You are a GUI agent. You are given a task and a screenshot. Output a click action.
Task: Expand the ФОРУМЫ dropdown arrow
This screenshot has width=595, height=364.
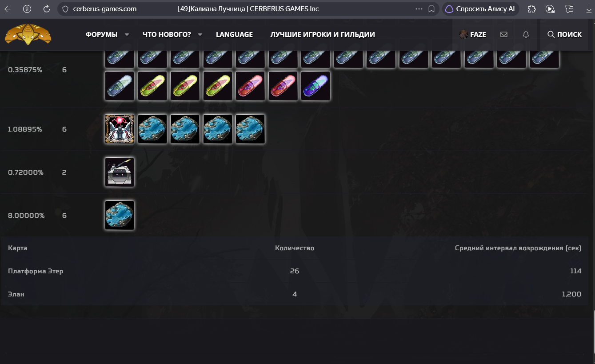(127, 35)
